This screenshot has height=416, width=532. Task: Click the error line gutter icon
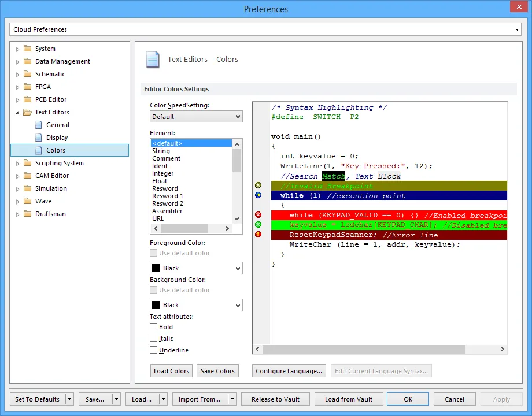[258, 235]
